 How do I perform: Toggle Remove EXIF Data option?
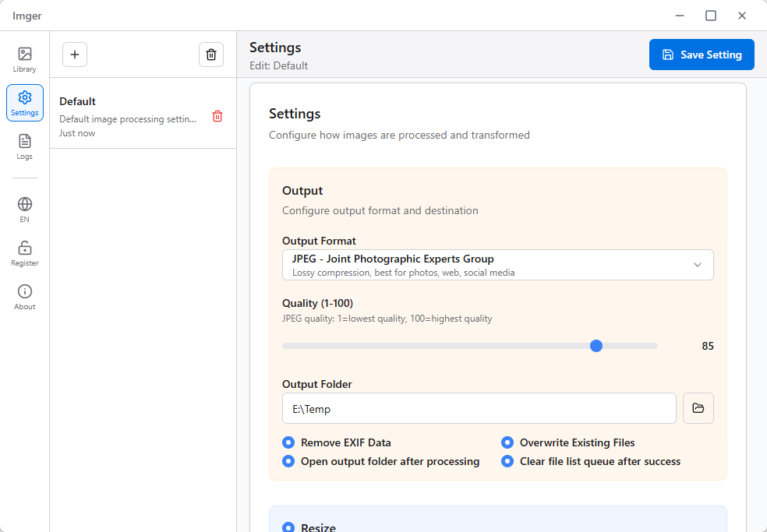[x=289, y=442]
